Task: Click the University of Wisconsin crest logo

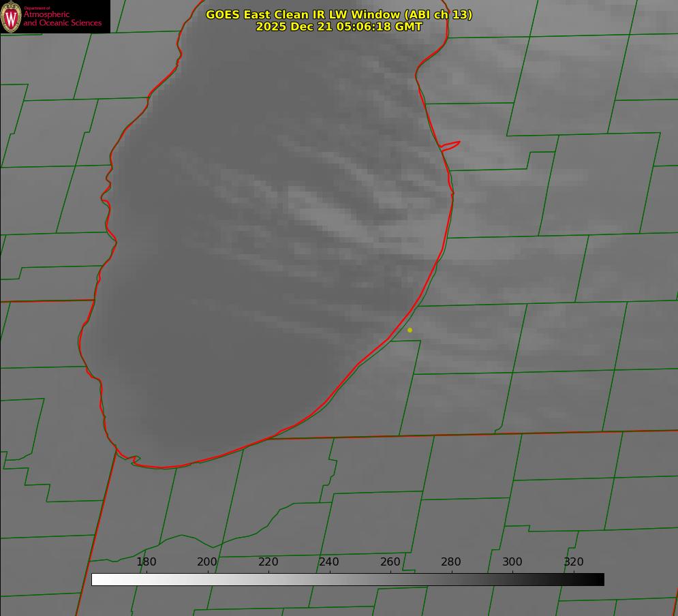Action: 11,16
